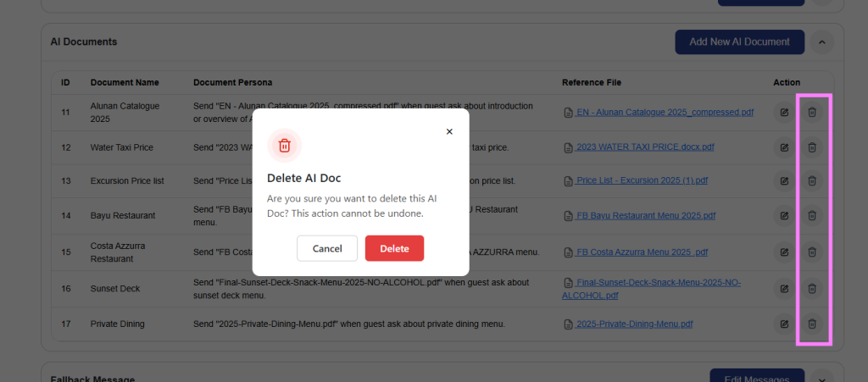Screen dimensions: 868x382
Task: Click edit icon for Alunan Catalogue 2025
Action: coord(784,112)
